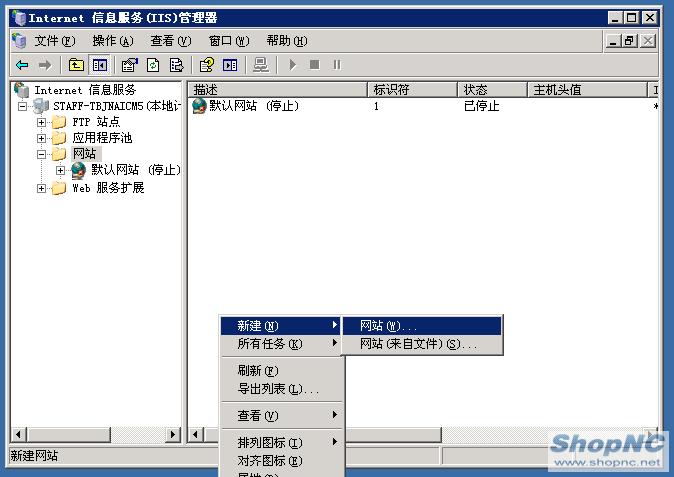Viewport: 674px width, 477px height.
Task: Open the 操作(A) menu
Action: [x=113, y=41]
